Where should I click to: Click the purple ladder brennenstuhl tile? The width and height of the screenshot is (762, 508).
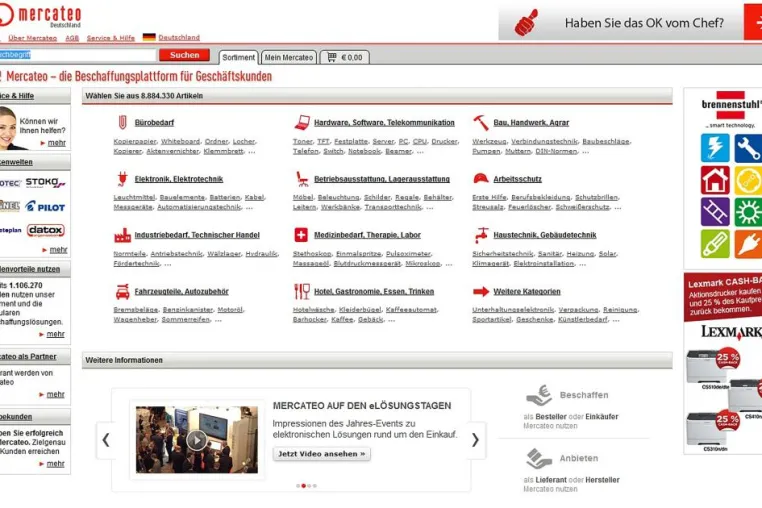click(x=715, y=212)
